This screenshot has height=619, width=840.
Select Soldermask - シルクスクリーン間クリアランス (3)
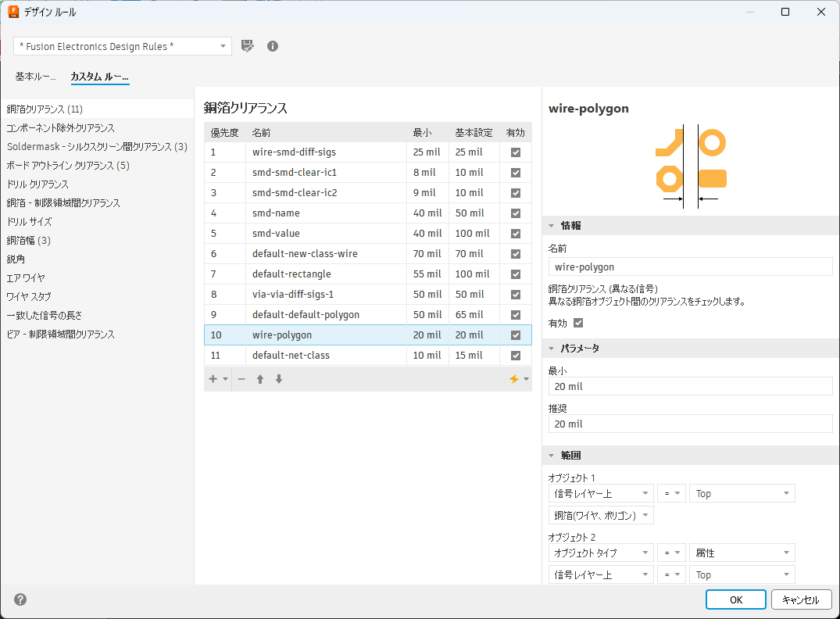pos(97,146)
